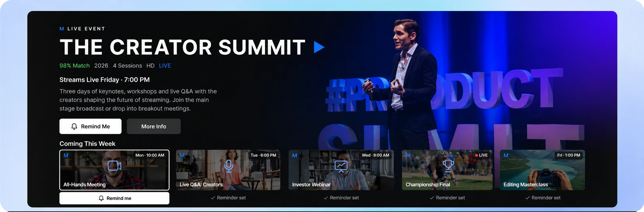This screenshot has height=212, width=644.
Task: Open the Investor Webinar card
Action: (341, 170)
